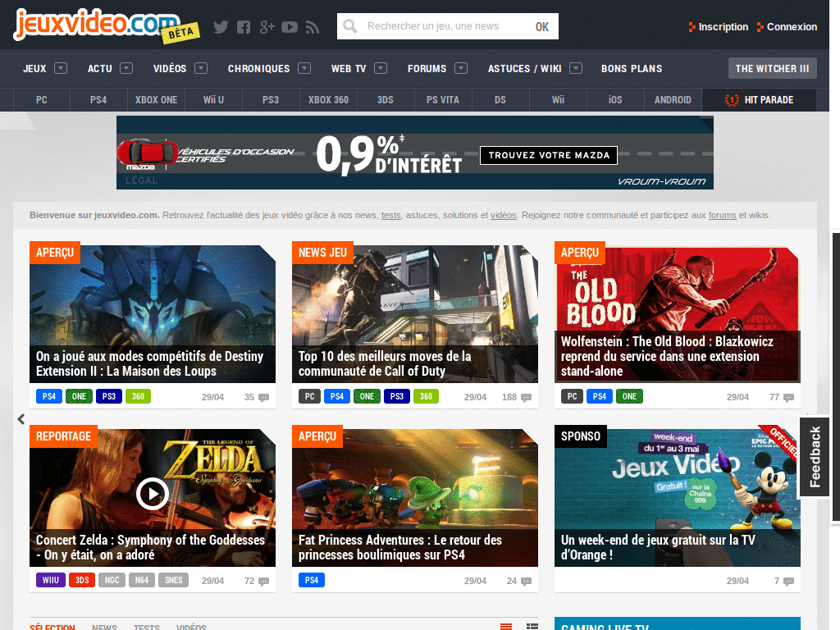This screenshot has height=630, width=840.
Task: Select the XBOX ONE platform tab
Action: point(156,99)
